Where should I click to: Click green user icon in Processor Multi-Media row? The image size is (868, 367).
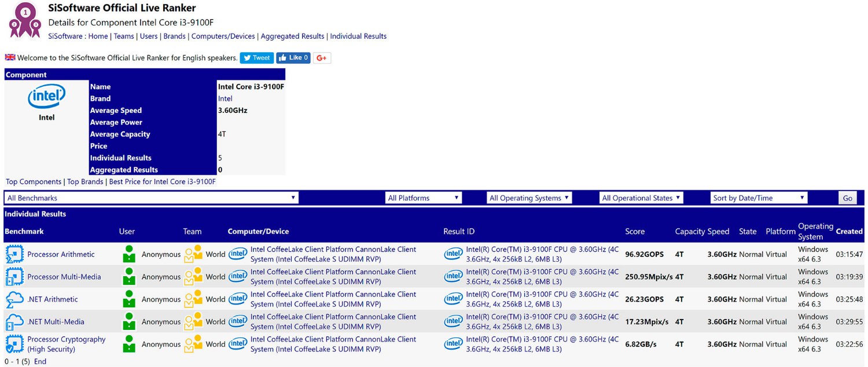129,277
